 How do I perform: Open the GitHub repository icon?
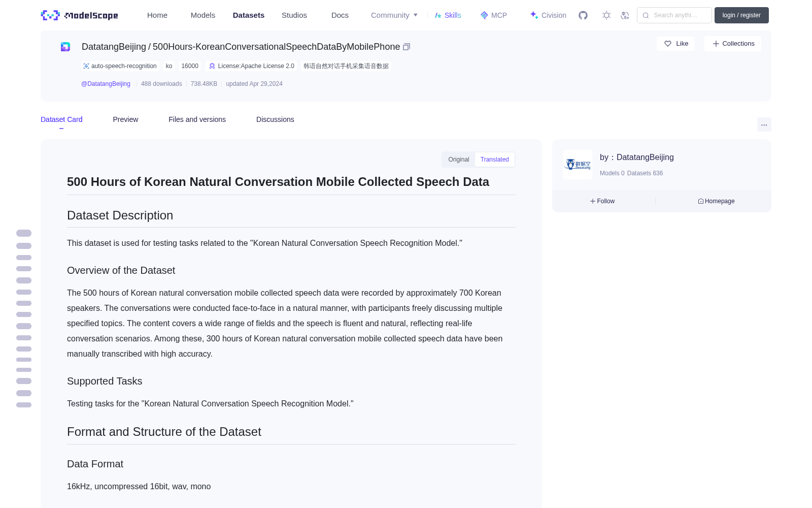[x=583, y=15]
